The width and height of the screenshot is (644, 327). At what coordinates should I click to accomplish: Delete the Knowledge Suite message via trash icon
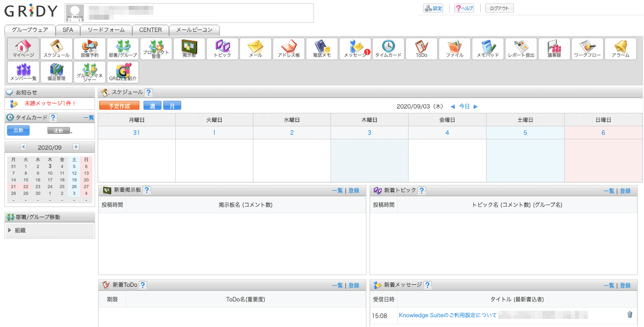point(630,314)
